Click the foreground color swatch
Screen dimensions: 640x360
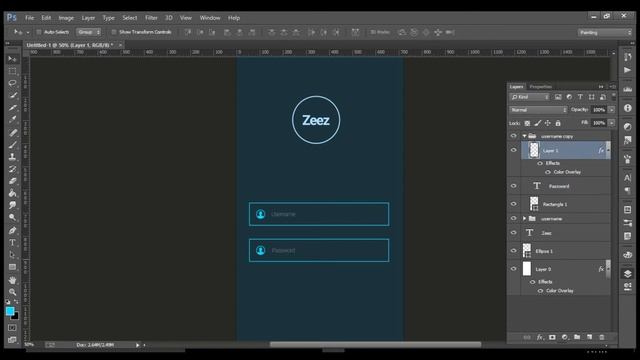point(10,311)
